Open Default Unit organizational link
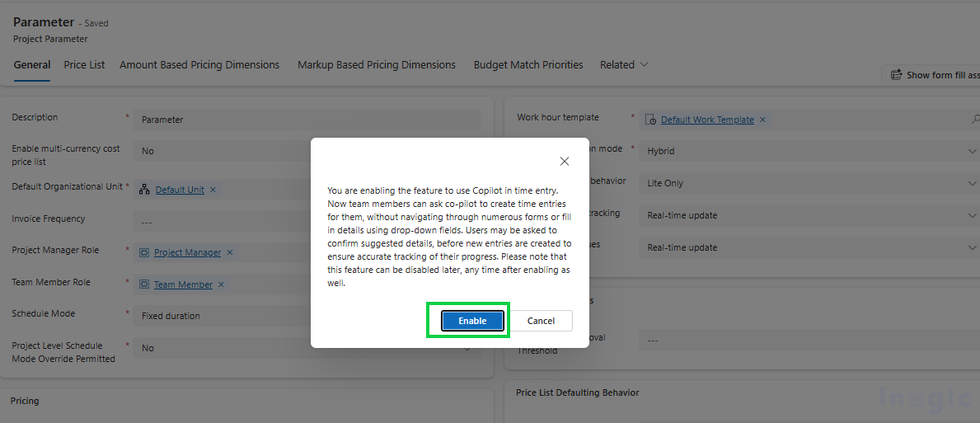 tap(180, 190)
